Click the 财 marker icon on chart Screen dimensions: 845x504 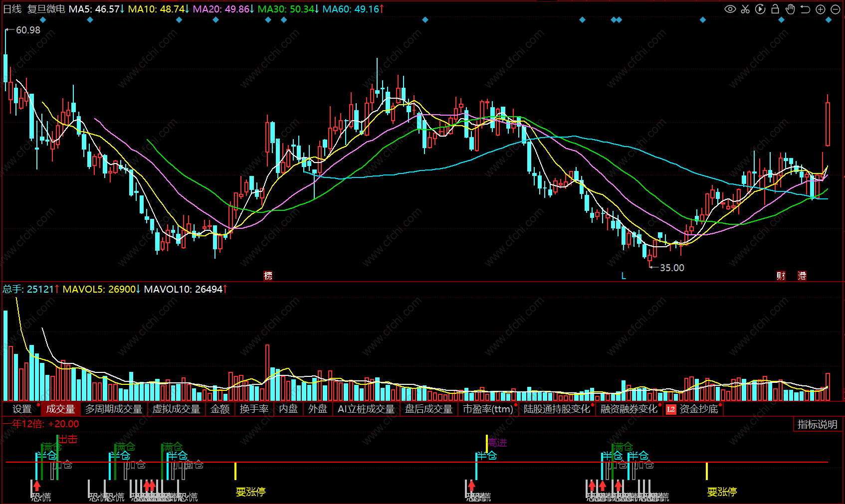click(x=781, y=276)
